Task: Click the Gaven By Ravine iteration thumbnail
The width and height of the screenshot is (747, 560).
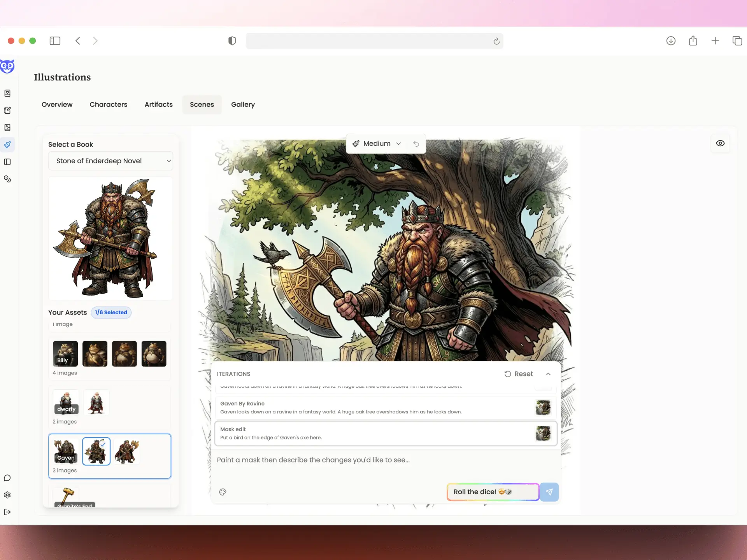Action: click(543, 408)
